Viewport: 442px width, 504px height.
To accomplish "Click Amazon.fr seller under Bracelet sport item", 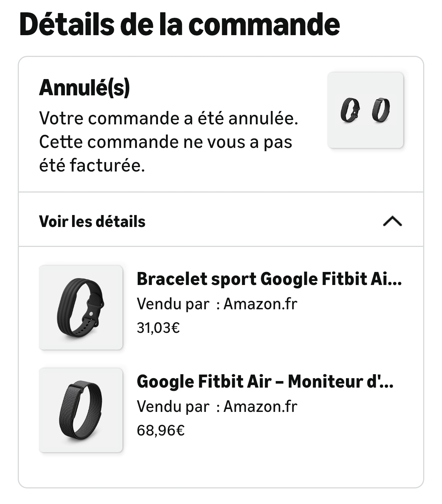I will click(260, 304).
